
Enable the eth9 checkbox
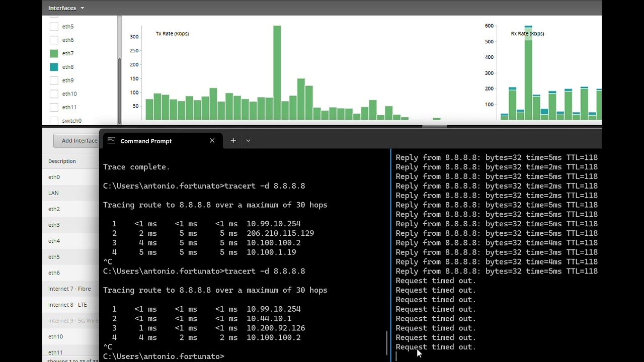pyautogui.click(x=54, y=80)
